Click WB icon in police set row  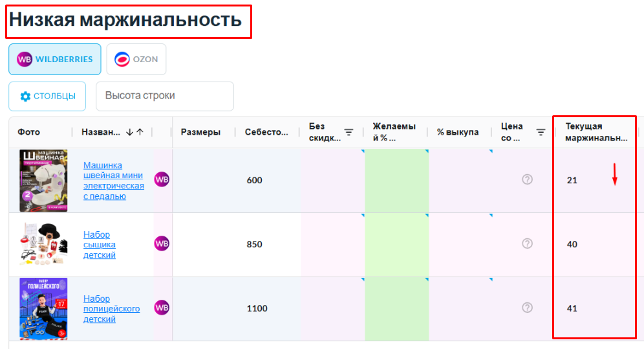point(162,308)
